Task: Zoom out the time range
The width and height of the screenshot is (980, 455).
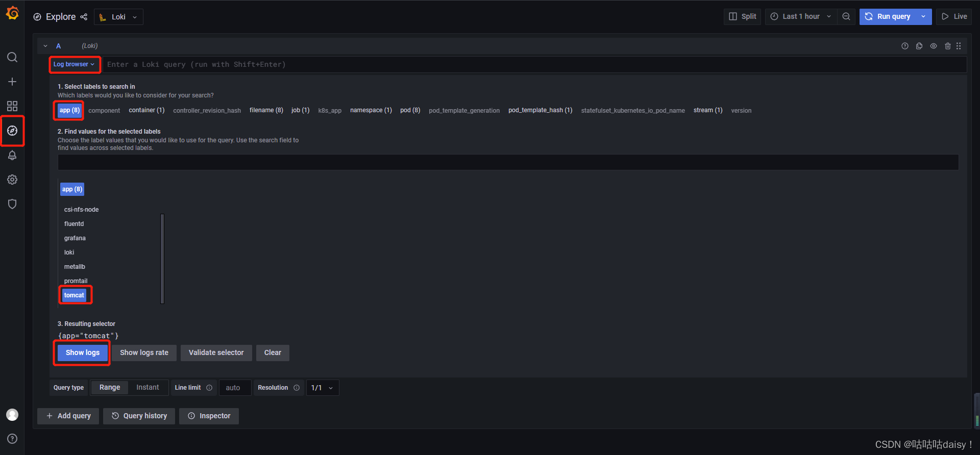Action: (846, 16)
